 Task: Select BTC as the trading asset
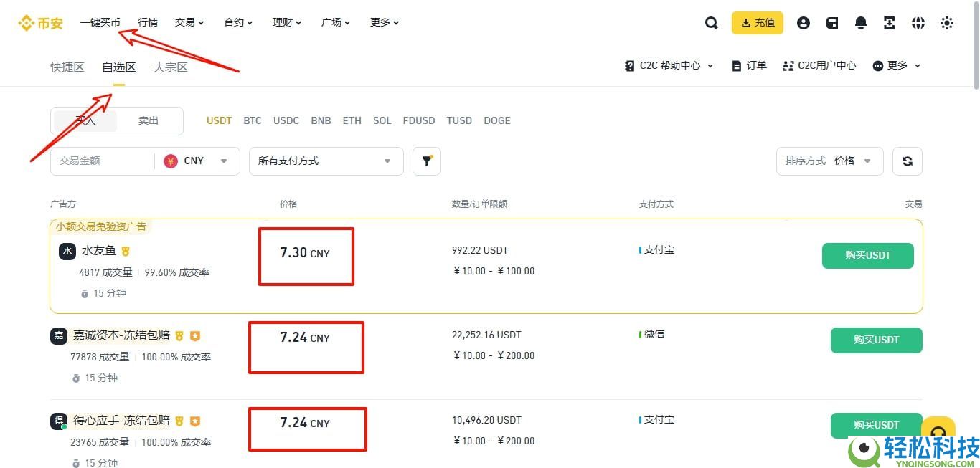coord(253,120)
